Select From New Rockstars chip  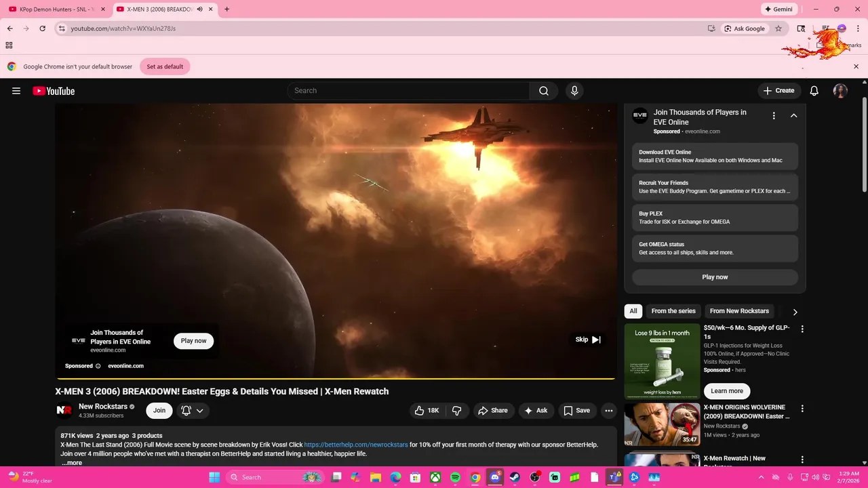click(739, 311)
